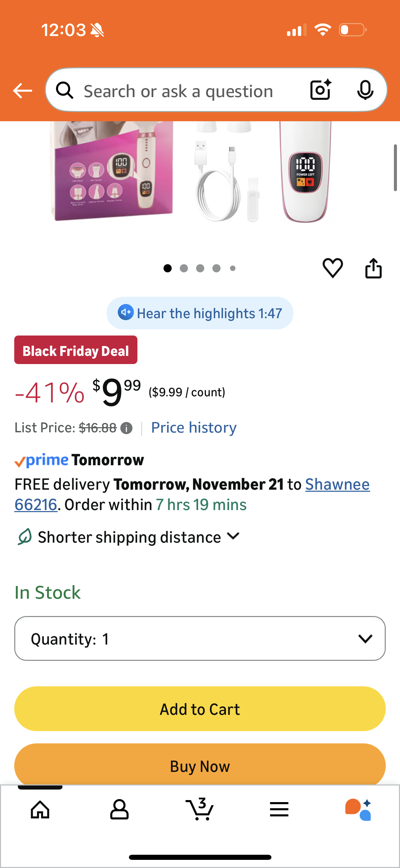The image size is (400, 868).
Task: Select the second carousel dot
Action: [x=184, y=268]
